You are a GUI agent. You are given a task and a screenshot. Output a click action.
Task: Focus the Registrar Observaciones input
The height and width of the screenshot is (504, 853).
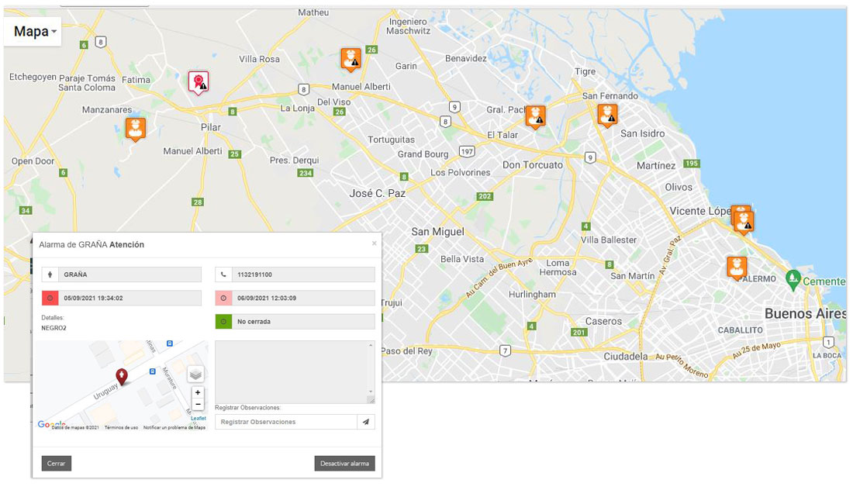click(x=286, y=422)
